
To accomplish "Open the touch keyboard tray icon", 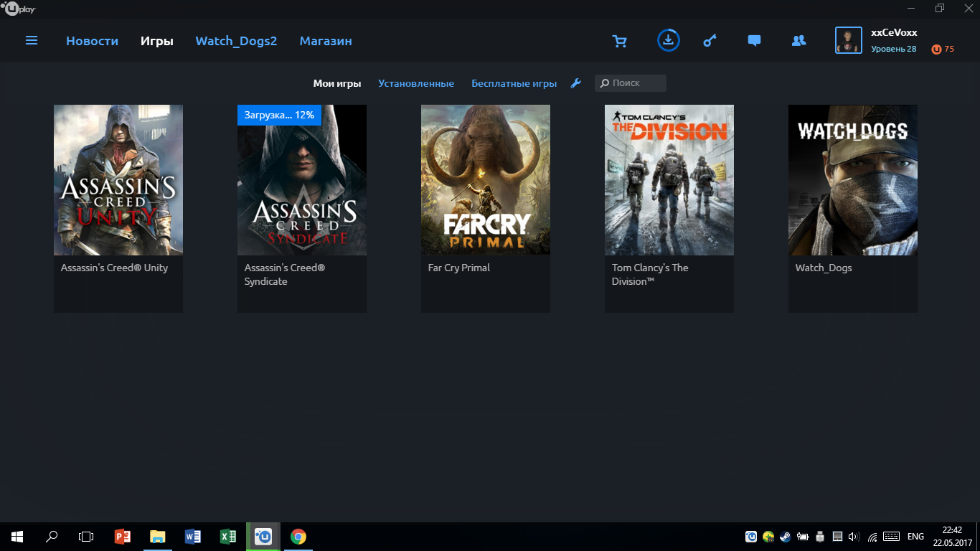I will pos(892,537).
